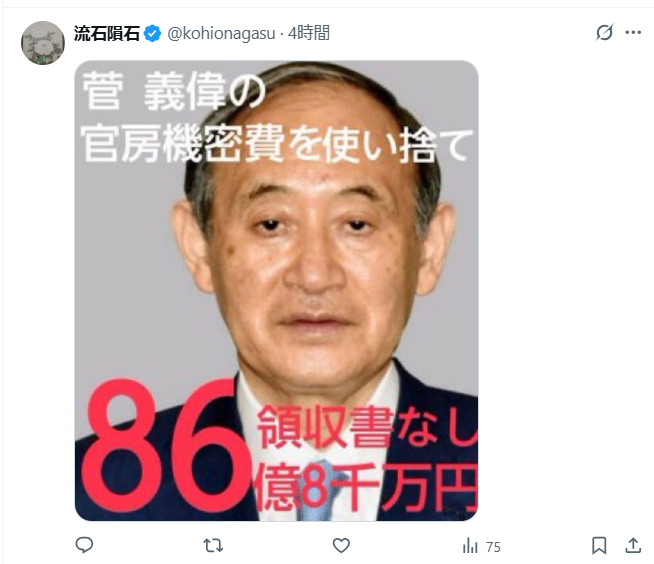Screen dimensions: 654x564
Task: Open the 流石隕石 profile avatar
Action: 43,43
